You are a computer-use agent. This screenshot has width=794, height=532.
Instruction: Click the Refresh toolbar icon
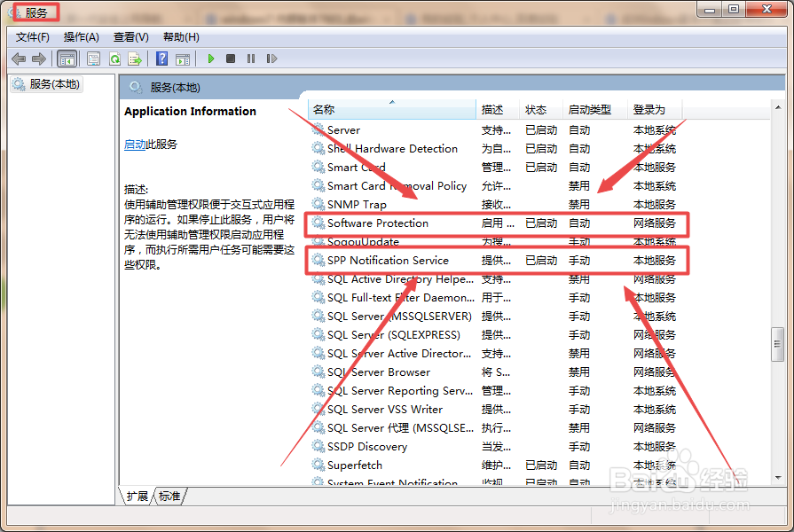pos(114,59)
